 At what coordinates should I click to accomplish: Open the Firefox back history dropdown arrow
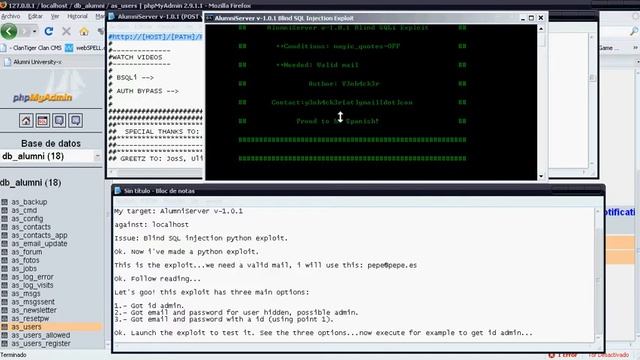35,31
